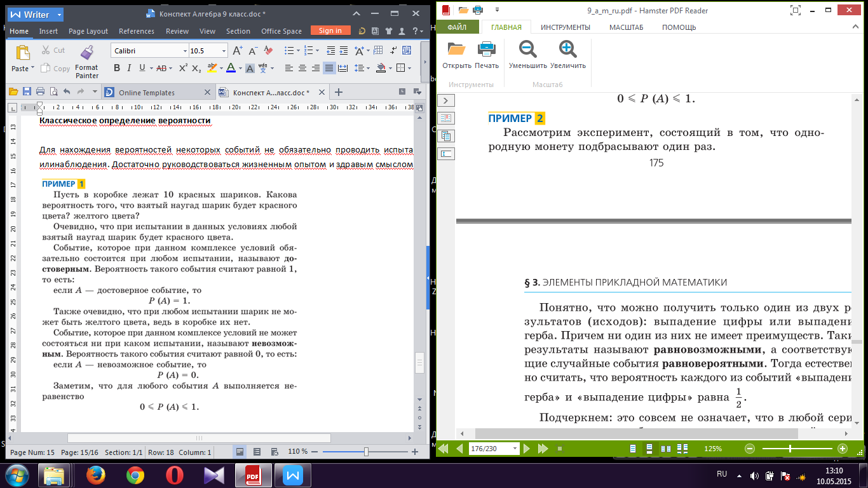Click Writer zoom slider handle
Image resolution: width=868 pixels, height=488 pixels.
[x=367, y=452]
